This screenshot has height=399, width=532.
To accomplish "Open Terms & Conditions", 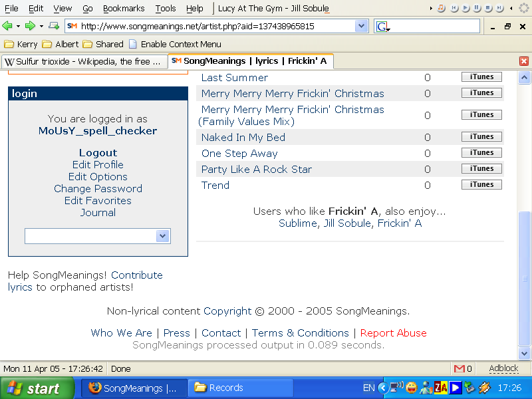I will click(301, 333).
